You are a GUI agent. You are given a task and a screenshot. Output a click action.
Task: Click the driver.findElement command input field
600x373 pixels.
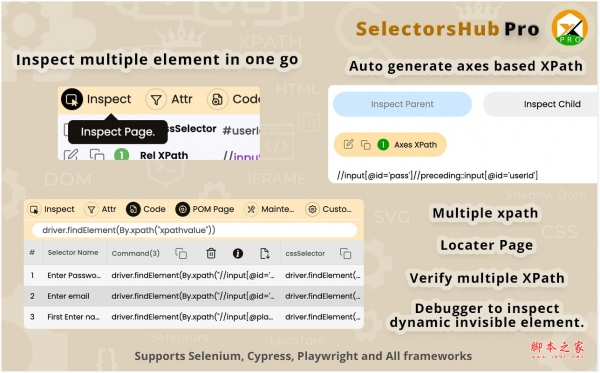[194, 230]
